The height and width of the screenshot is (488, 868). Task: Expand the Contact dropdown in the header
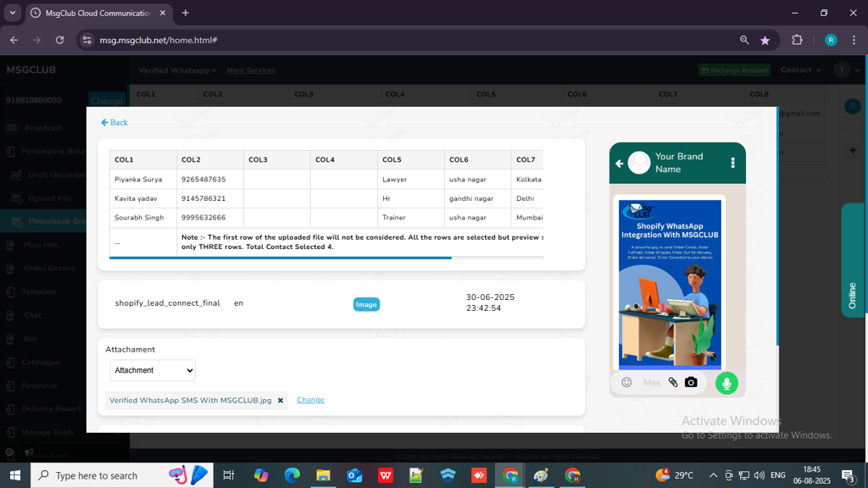[800, 69]
